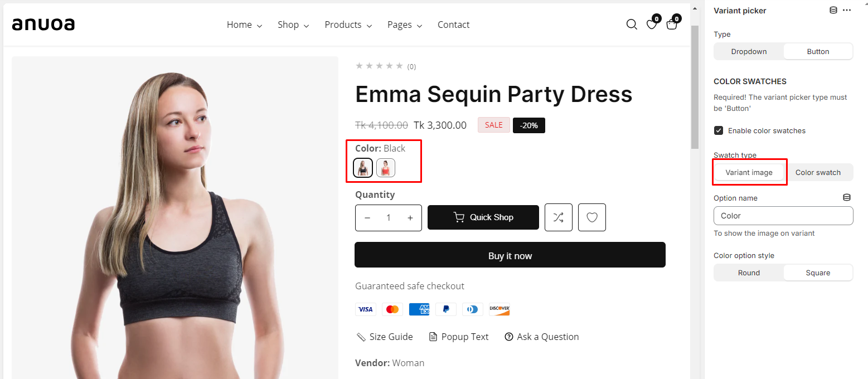Viewport: 868px width, 379px height.
Task: Expand the Shop menu dropdown
Action: tap(293, 25)
